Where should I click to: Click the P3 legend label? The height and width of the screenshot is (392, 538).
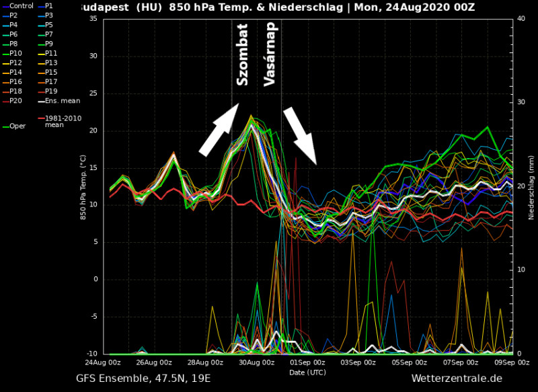[48, 15]
